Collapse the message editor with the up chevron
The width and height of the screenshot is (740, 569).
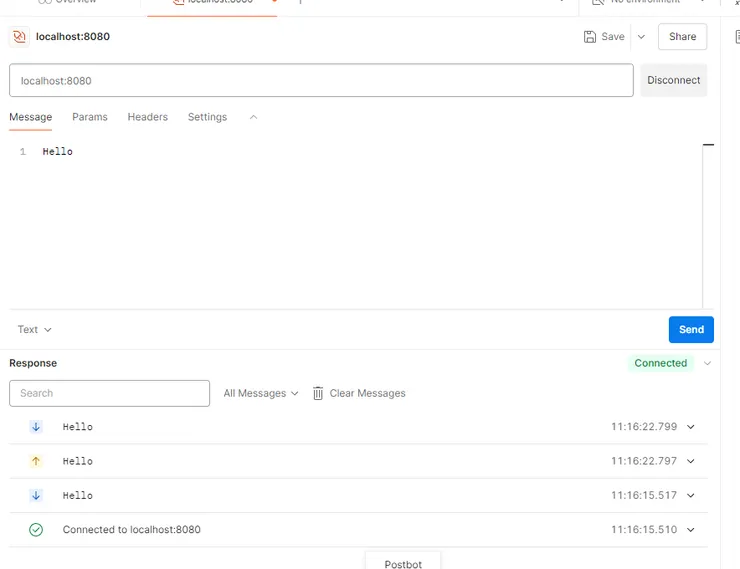(x=253, y=117)
